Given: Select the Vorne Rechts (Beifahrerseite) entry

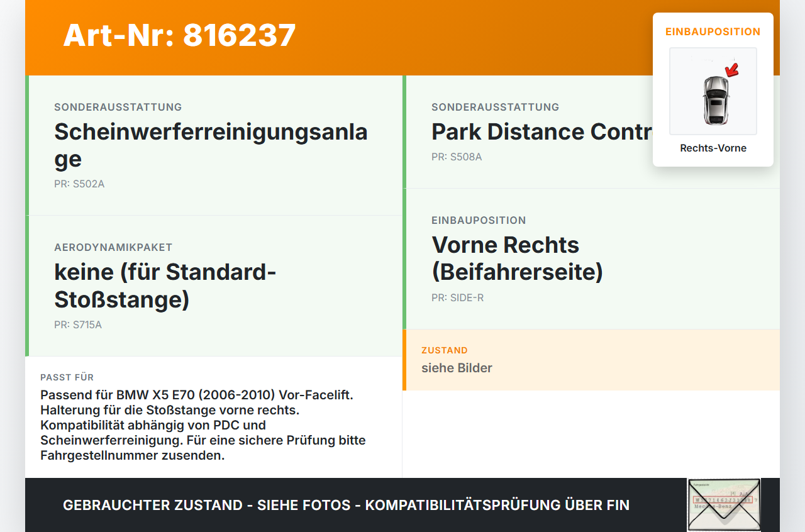Looking at the screenshot, I should click(x=517, y=258).
